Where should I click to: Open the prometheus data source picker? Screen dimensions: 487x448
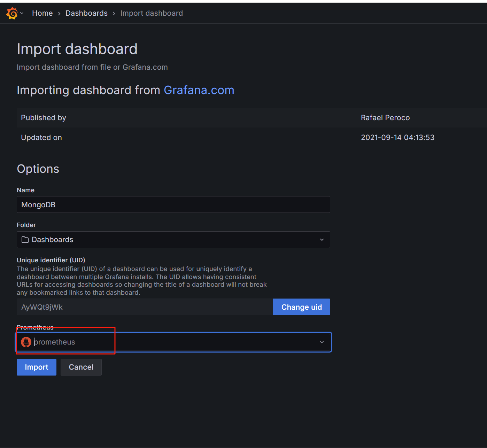pos(173,342)
